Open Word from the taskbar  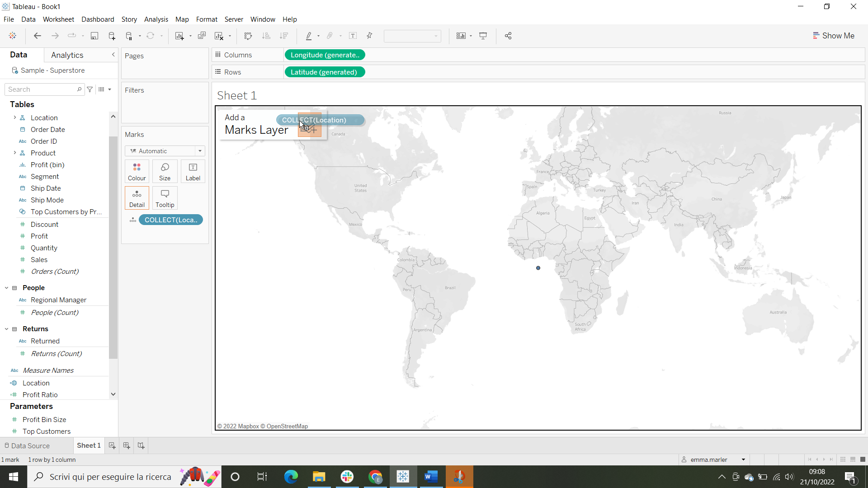tap(431, 476)
